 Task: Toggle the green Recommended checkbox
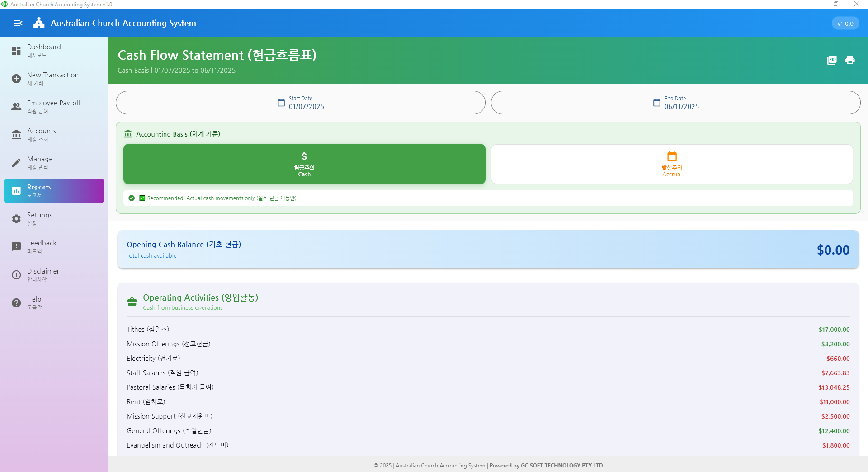(142, 198)
